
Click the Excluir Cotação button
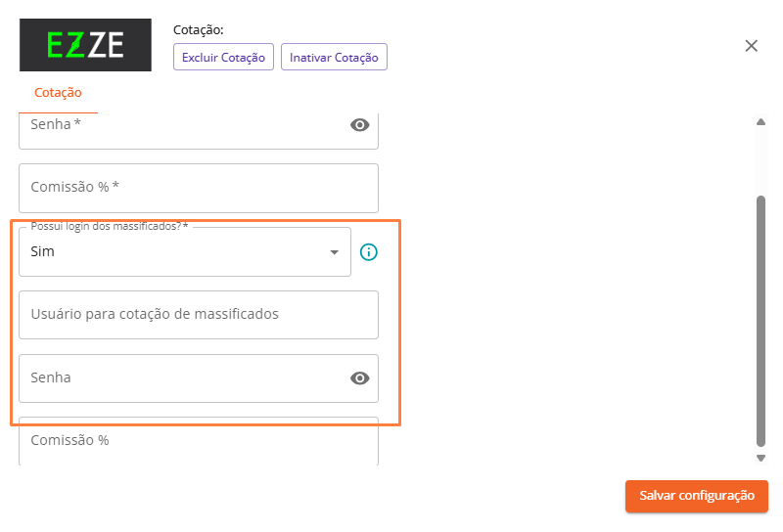pyautogui.click(x=223, y=57)
